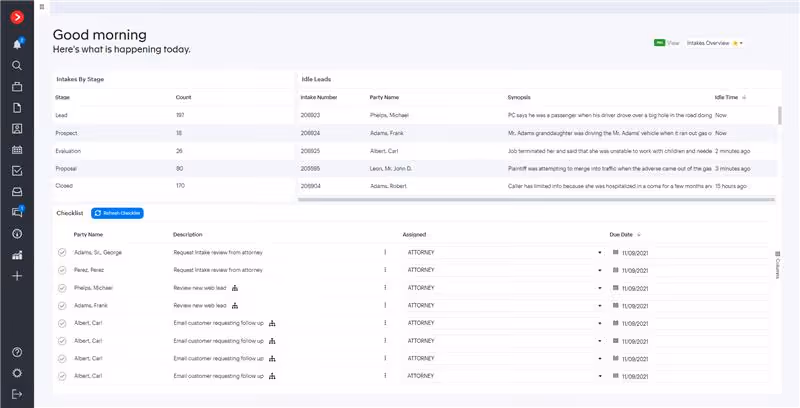Open the notifications bell
This screenshot has height=408, width=800.
point(17,44)
